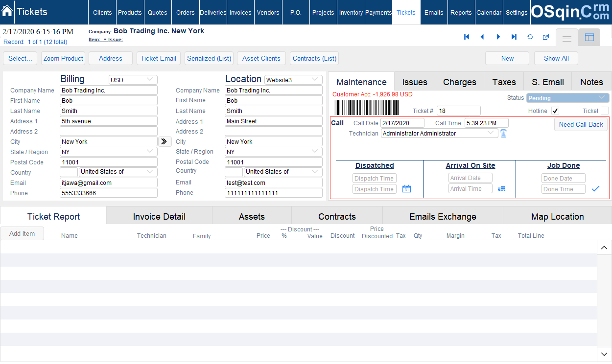Show the Assets tab
Viewport: 612px width, 364px height.
coord(252,216)
